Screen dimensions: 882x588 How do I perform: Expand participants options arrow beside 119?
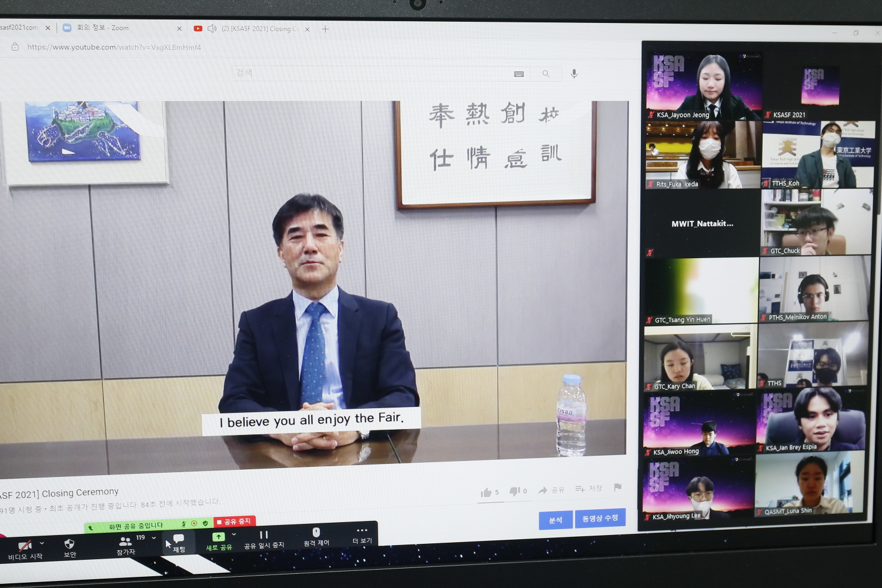pyautogui.click(x=154, y=538)
